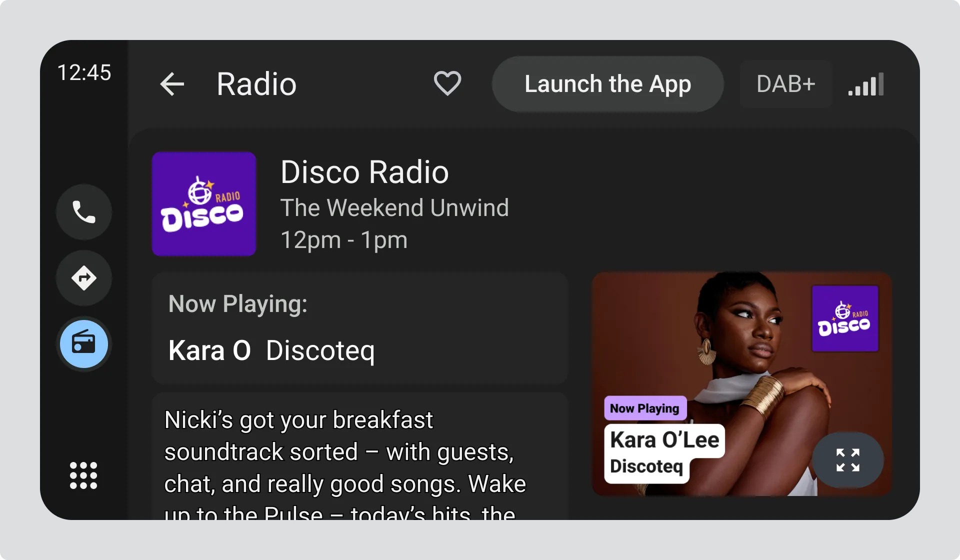Open the phone app in sidebar
The width and height of the screenshot is (960, 560).
[84, 212]
